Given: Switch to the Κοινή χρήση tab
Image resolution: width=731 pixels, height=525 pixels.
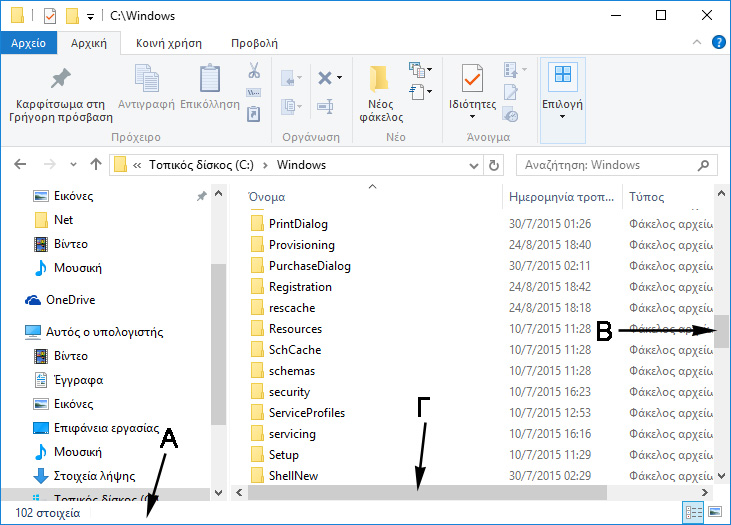Looking at the screenshot, I should pyautogui.click(x=169, y=43).
